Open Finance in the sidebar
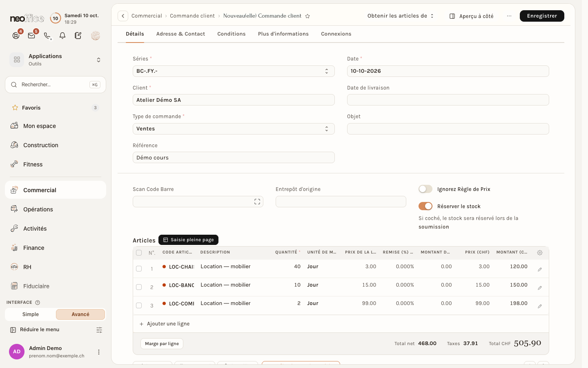Image resolution: width=588 pixels, height=368 pixels. [56, 248]
